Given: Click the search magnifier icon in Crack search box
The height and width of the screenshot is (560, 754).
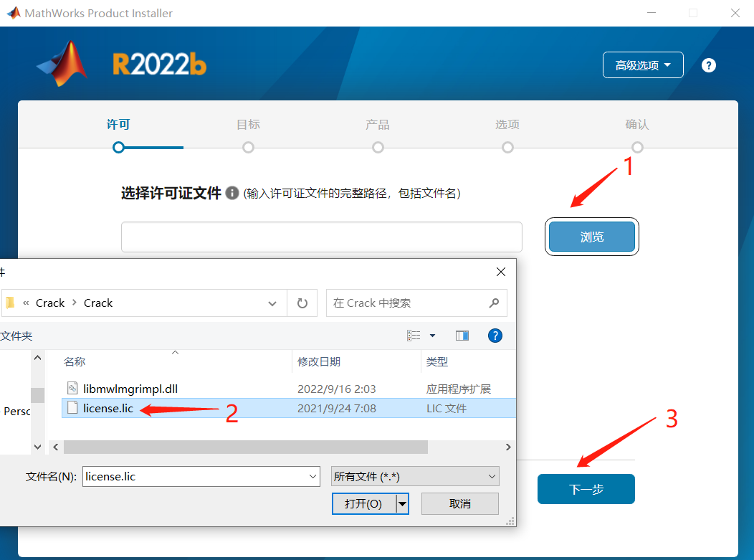Looking at the screenshot, I should coord(494,303).
